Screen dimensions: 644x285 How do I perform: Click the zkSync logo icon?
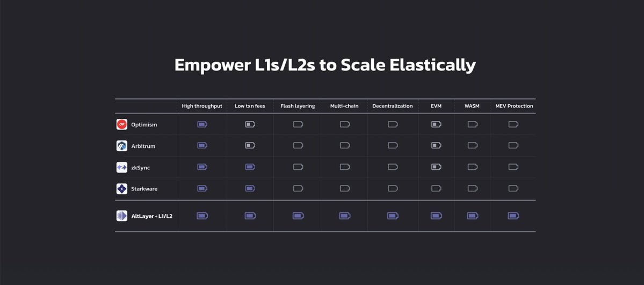point(121,167)
